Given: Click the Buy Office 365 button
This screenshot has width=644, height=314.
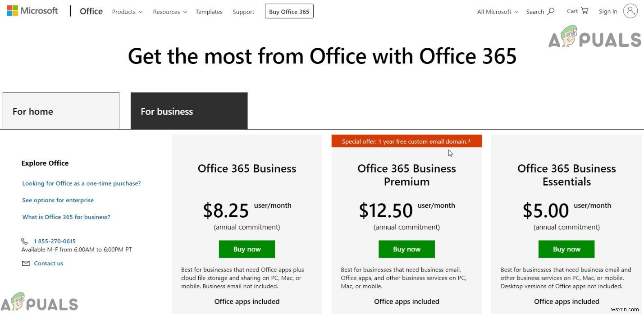Looking at the screenshot, I should [x=289, y=11].
